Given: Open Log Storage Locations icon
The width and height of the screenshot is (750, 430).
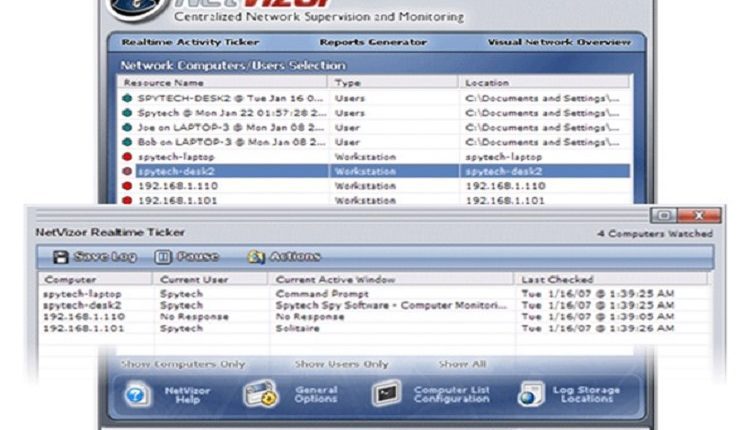Looking at the screenshot, I should tap(530, 394).
